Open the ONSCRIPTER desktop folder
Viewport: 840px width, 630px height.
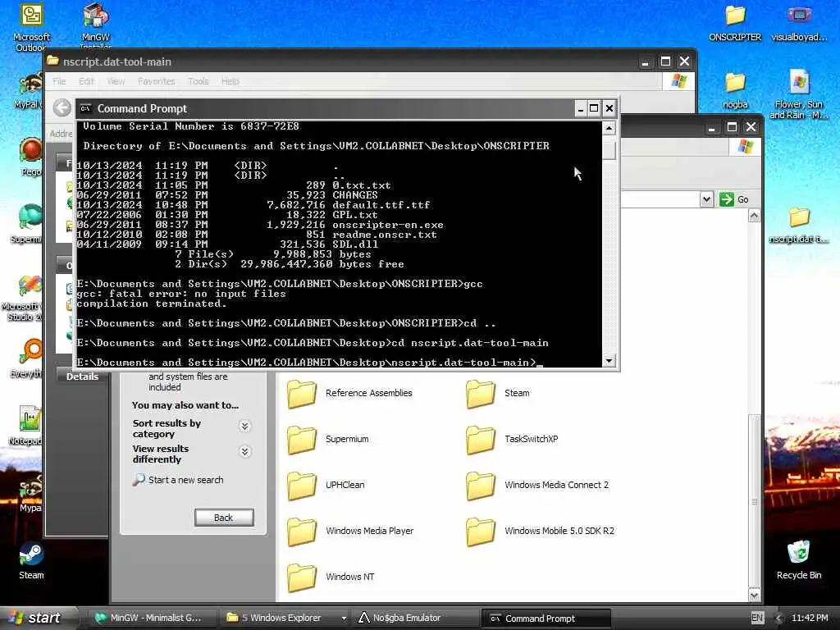click(x=734, y=24)
